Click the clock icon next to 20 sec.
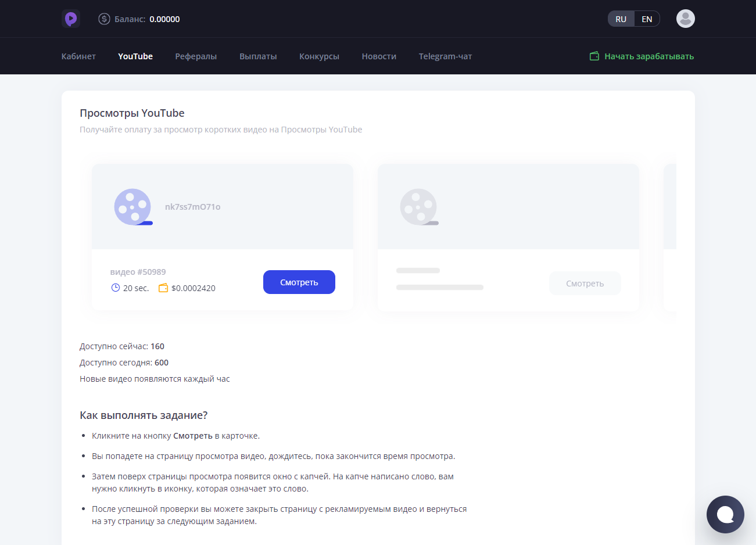The image size is (756, 545). click(116, 288)
